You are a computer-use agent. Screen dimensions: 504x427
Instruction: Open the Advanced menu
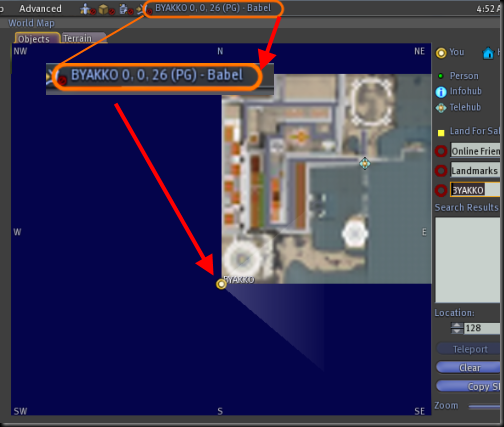pyautogui.click(x=40, y=9)
